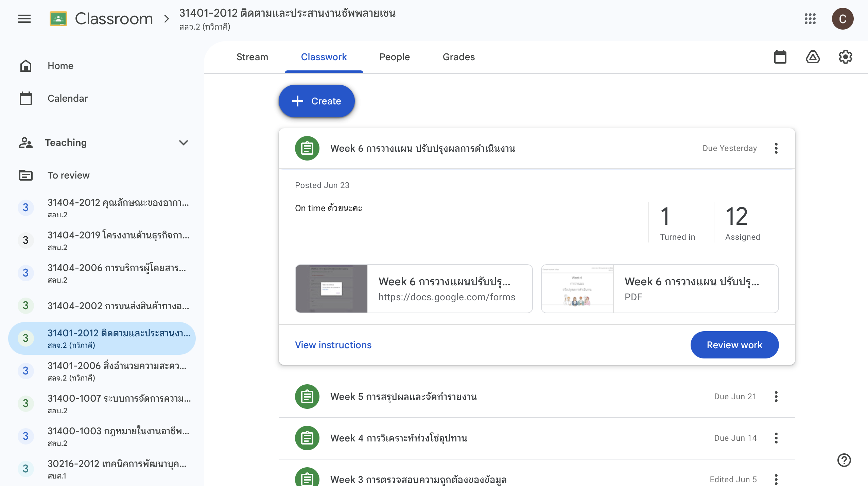
Task: Click the Posted Jun 23 text
Action: pyautogui.click(x=322, y=185)
